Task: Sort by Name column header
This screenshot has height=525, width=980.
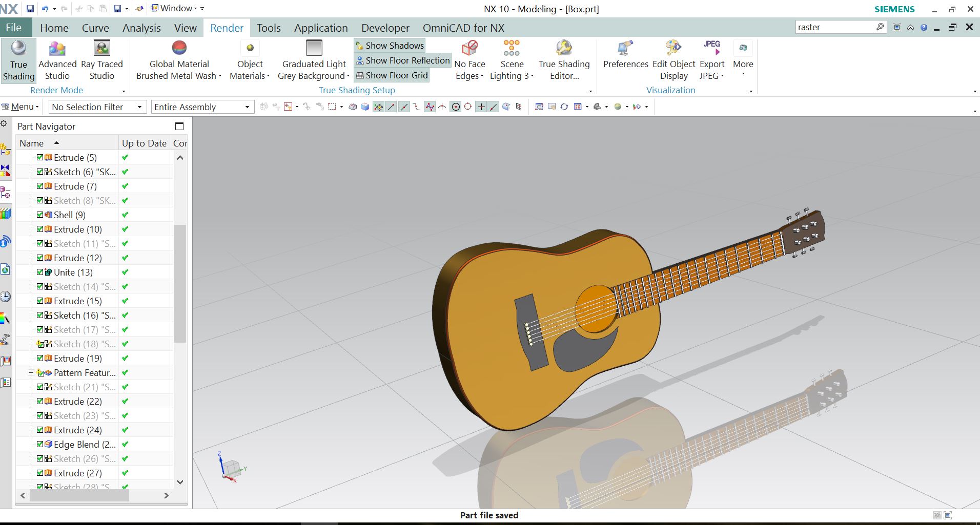Action: (x=67, y=143)
